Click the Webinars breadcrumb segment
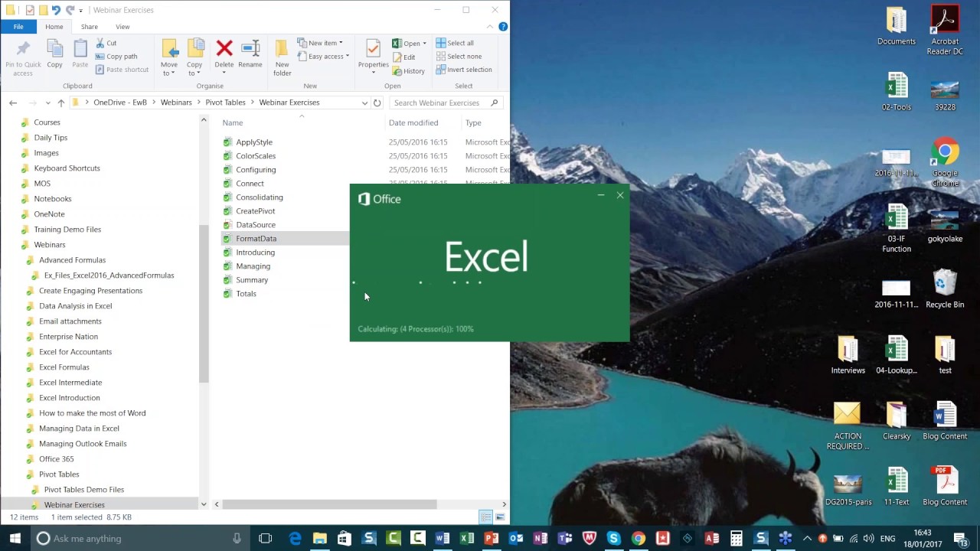The height and width of the screenshot is (551, 980). (x=176, y=103)
